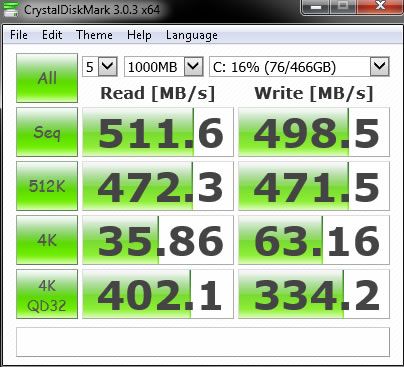Select the 4K QD32 read result 402.1
404x367 pixels.
tap(158, 294)
